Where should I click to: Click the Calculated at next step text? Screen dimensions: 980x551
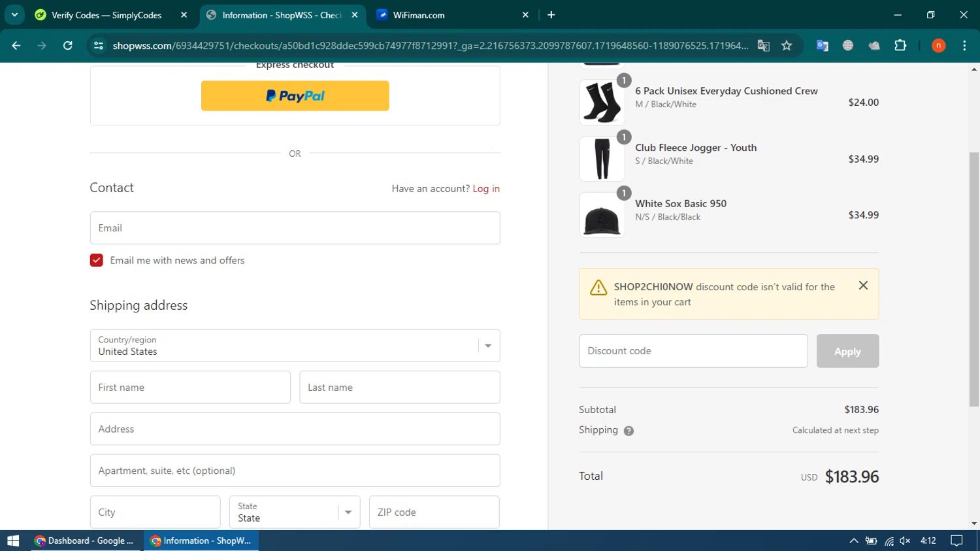point(836,430)
